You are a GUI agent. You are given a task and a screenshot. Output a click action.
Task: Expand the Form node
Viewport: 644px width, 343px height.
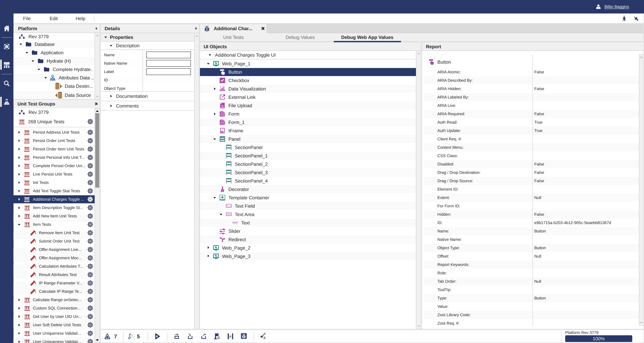[215, 114]
